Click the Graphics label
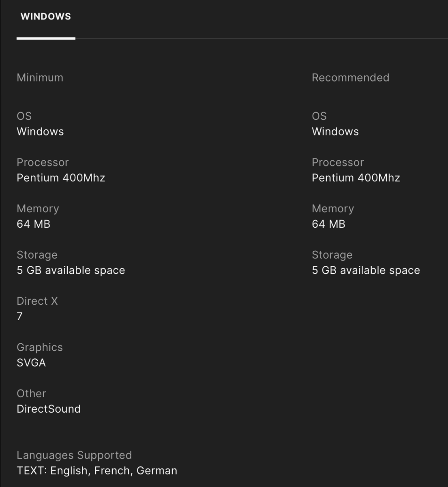 point(40,347)
